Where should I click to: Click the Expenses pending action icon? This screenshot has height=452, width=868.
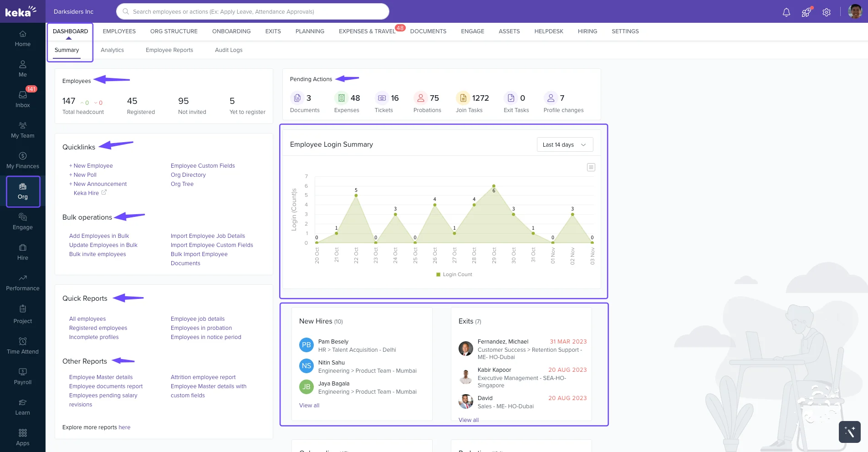coord(341,98)
